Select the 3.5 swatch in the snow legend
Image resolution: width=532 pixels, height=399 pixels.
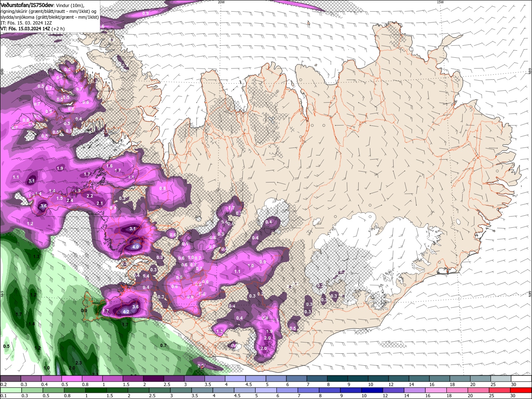214,379
